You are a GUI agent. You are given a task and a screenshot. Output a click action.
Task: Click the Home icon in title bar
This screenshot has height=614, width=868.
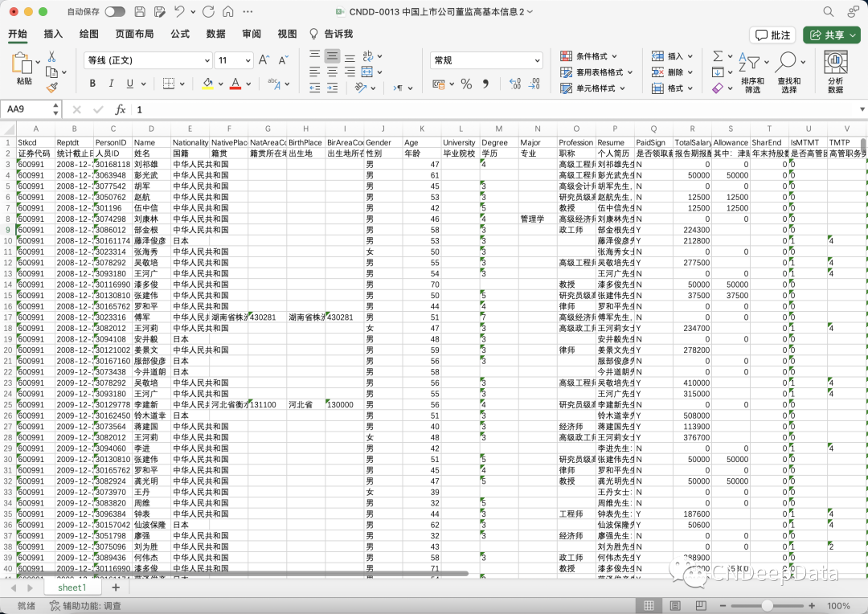(227, 11)
